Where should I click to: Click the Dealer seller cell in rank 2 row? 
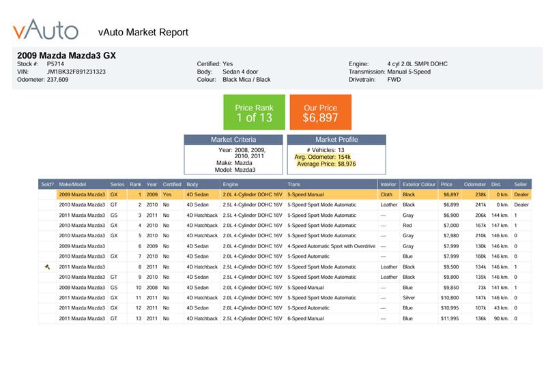[521, 205]
